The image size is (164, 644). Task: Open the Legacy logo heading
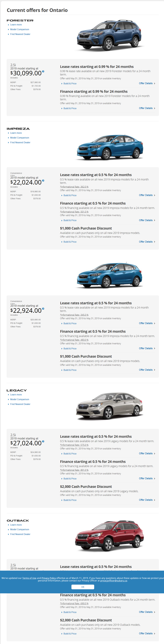pyautogui.click(x=17, y=390)
